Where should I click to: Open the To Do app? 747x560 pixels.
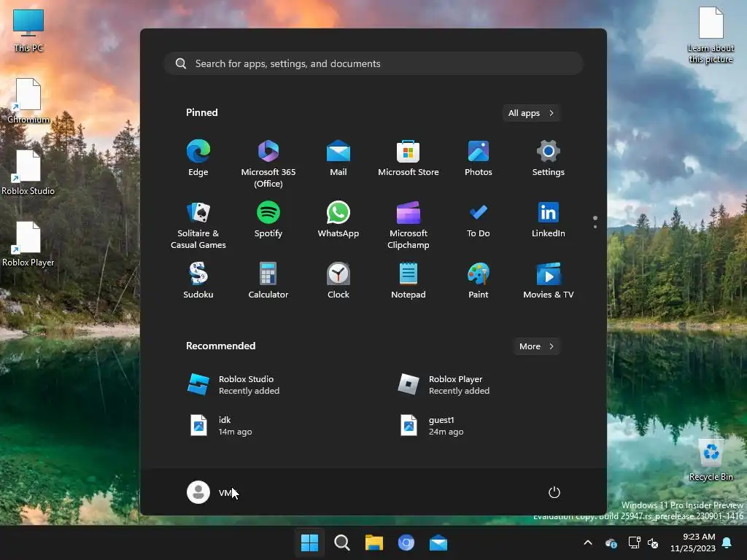point(479,219)
